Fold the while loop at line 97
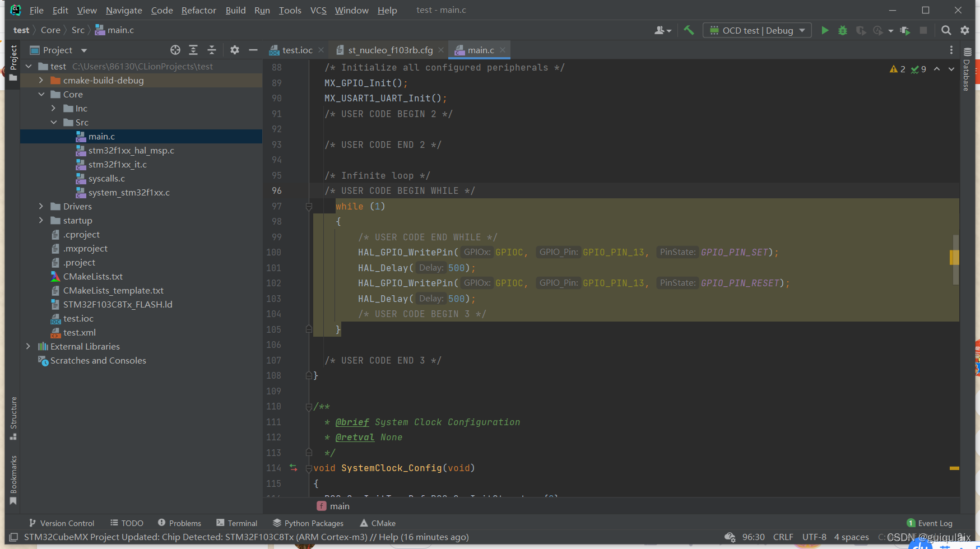 pyautogui.click(x=309, y=207)
